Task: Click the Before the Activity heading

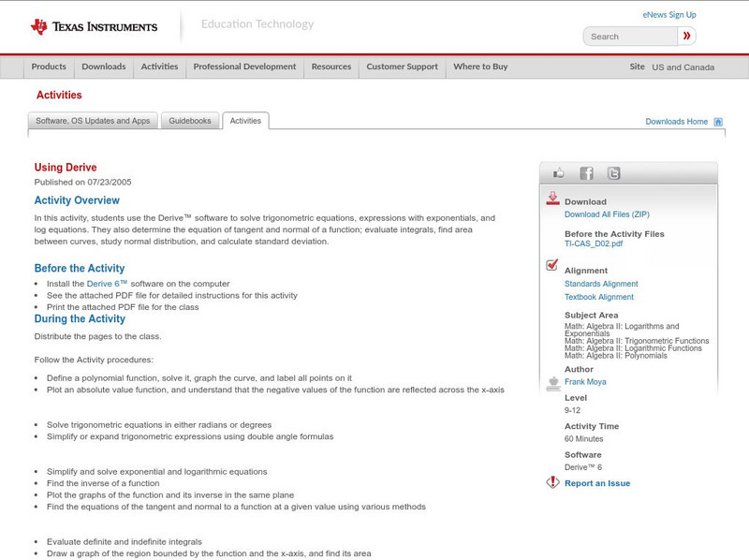Action: click(x=80, y=268)
